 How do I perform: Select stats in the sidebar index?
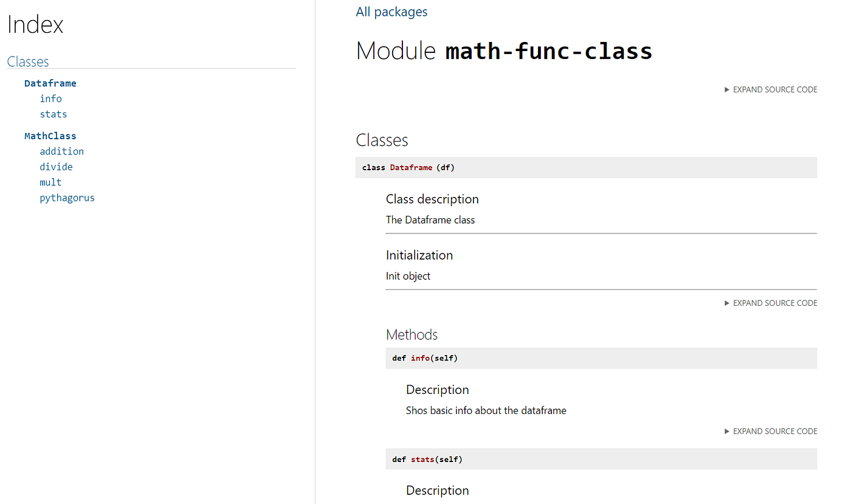(x=53, y=114)
